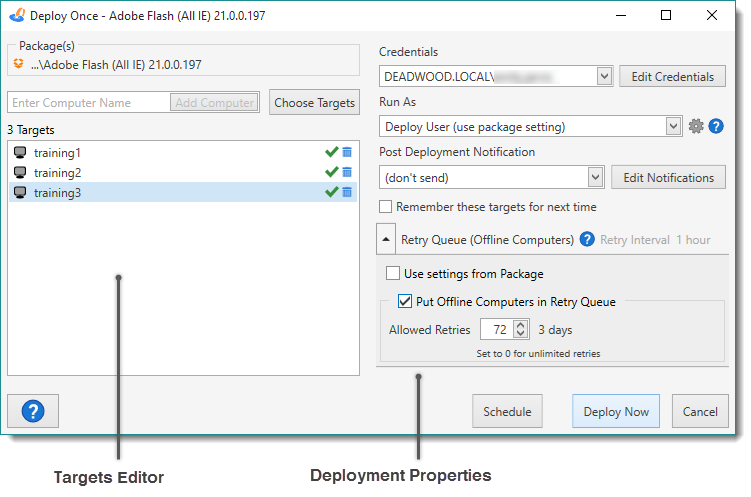
Task: Open the help button at bottom left
Action: point(33,411)
